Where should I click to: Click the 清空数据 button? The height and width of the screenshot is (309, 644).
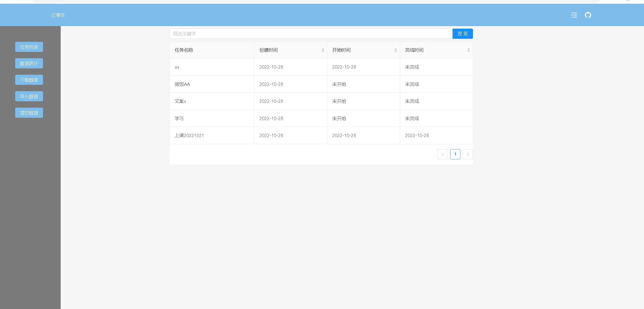pos(29,112)
